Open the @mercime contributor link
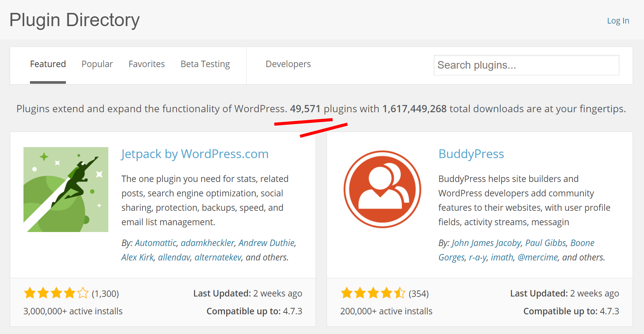The image size is (644, 334). pos(538,257)
